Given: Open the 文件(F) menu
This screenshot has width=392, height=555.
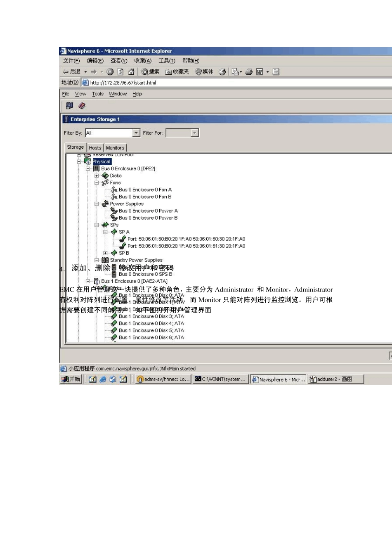Looking at the screenshot, I should coord(71,61).
